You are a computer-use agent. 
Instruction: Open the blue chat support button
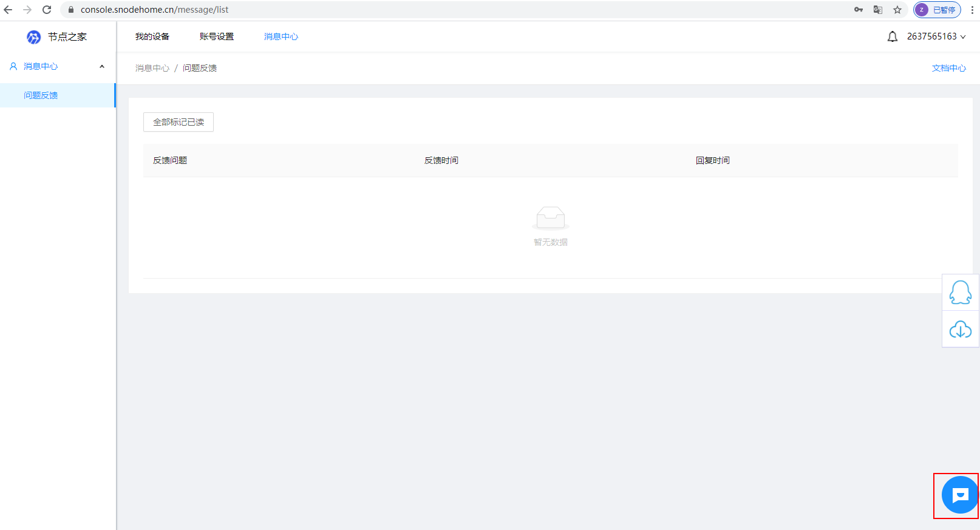coord(959,495)
